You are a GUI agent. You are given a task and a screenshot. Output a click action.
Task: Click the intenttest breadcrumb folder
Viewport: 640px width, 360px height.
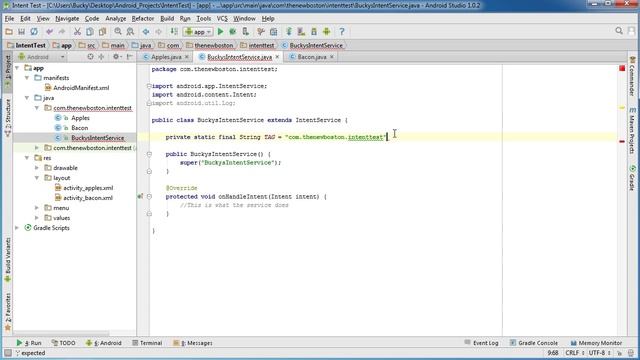pyautogui.click(x=258, y=45)
